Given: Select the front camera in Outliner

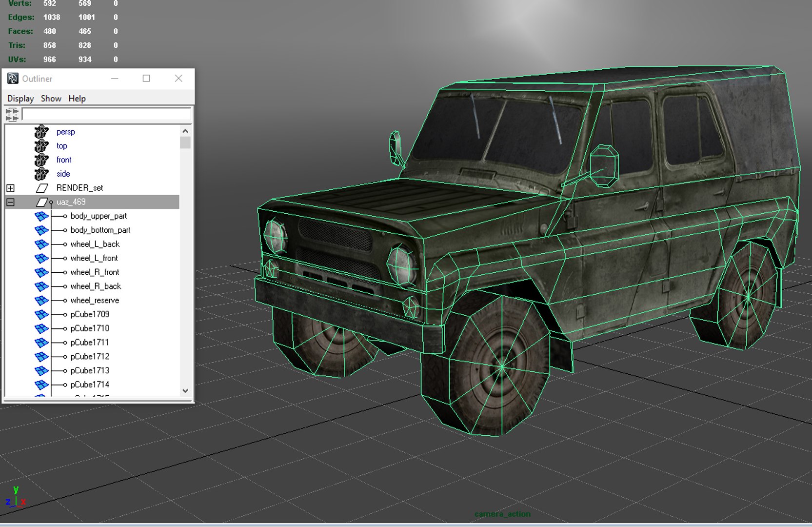Looking at the screenshot, I should (64, 160).
